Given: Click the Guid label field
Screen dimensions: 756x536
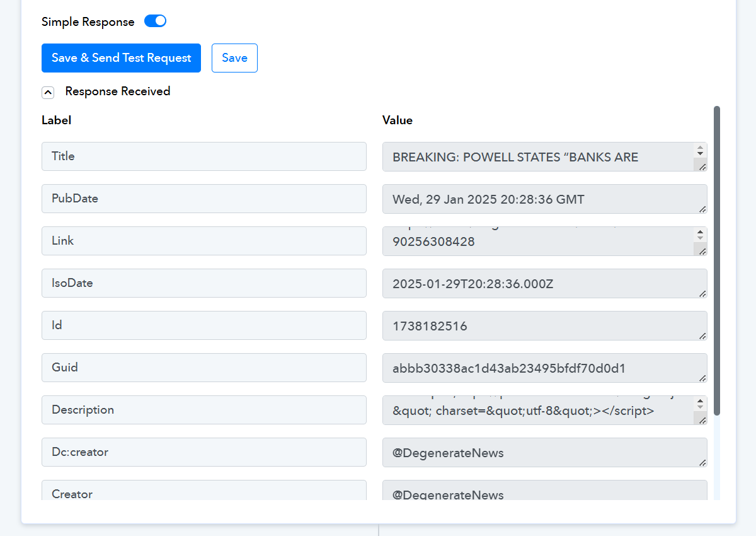Looking at the screenshot, I should [204, 368].
